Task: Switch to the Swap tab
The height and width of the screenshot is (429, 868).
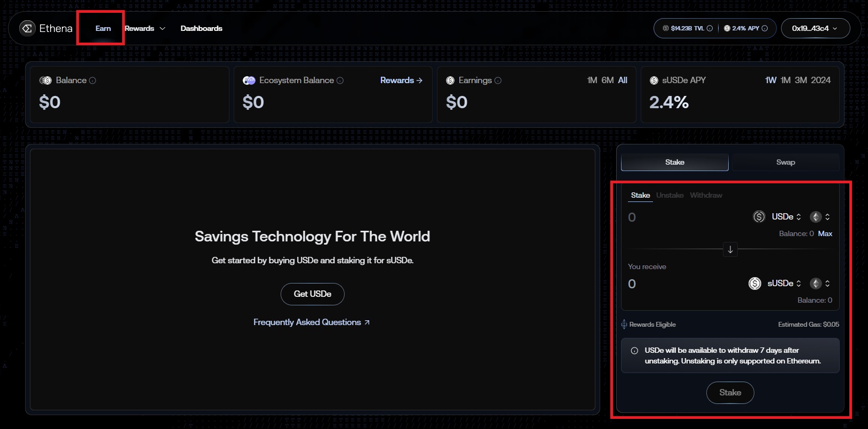Action: (785, 162)
